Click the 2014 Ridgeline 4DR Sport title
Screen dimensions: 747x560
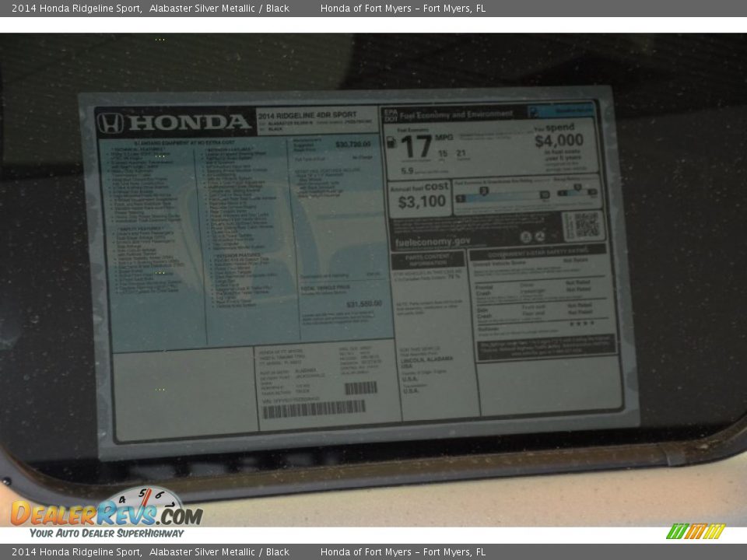point(307,115)
